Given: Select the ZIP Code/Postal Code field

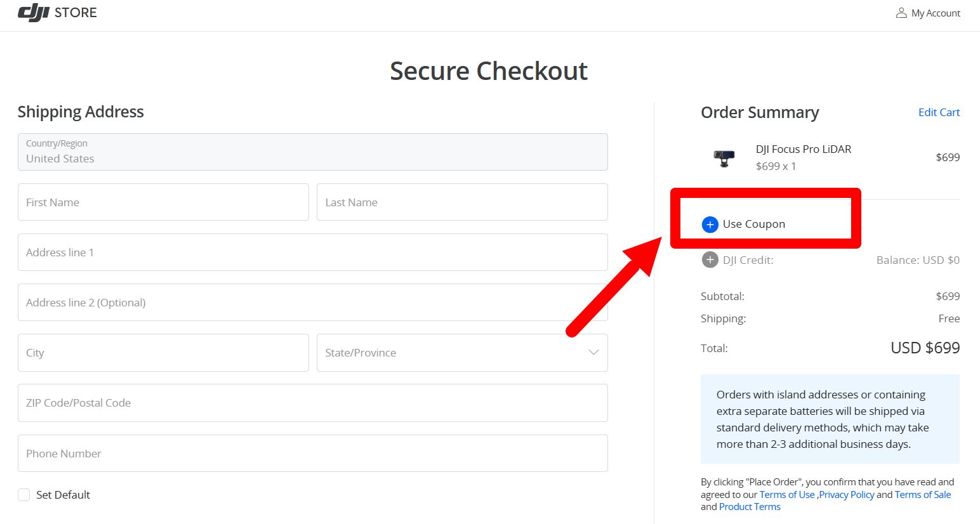Looking at the screenshot, I should (313, 403).
